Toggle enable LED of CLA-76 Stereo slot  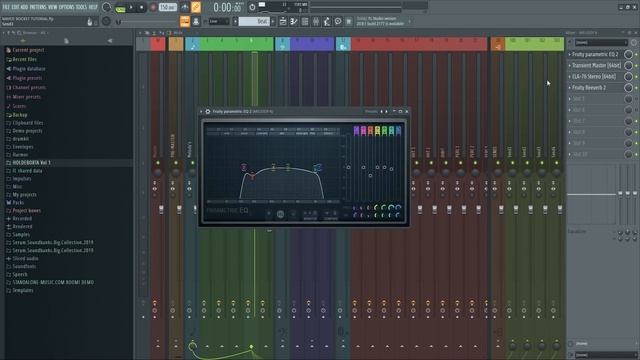tap(636, 77)
